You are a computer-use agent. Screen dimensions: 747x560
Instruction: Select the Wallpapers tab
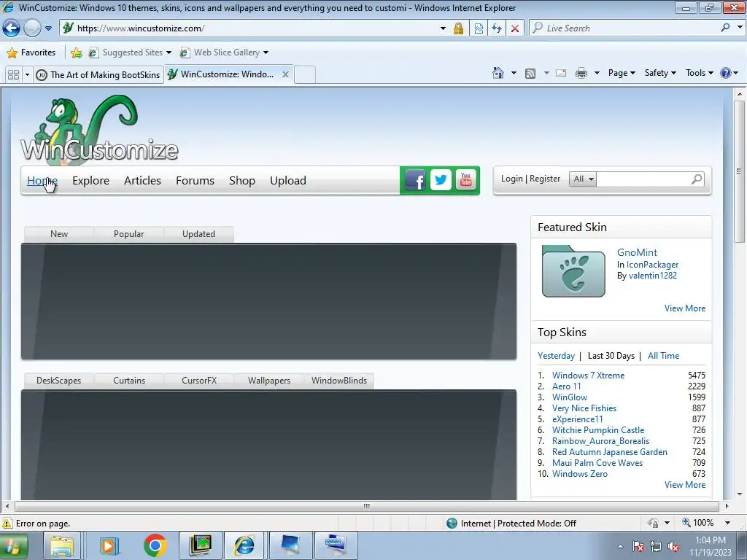(x=269, y=381)
